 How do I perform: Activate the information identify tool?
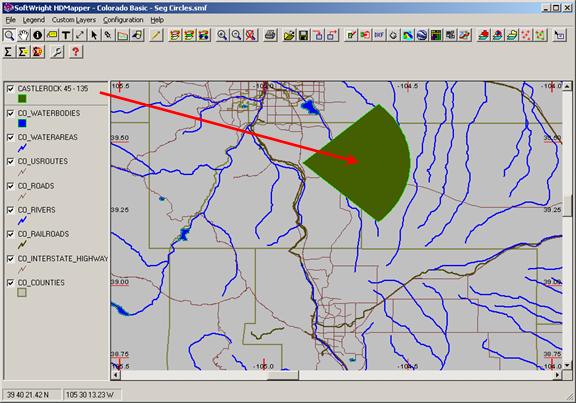[x=37, y=35]
